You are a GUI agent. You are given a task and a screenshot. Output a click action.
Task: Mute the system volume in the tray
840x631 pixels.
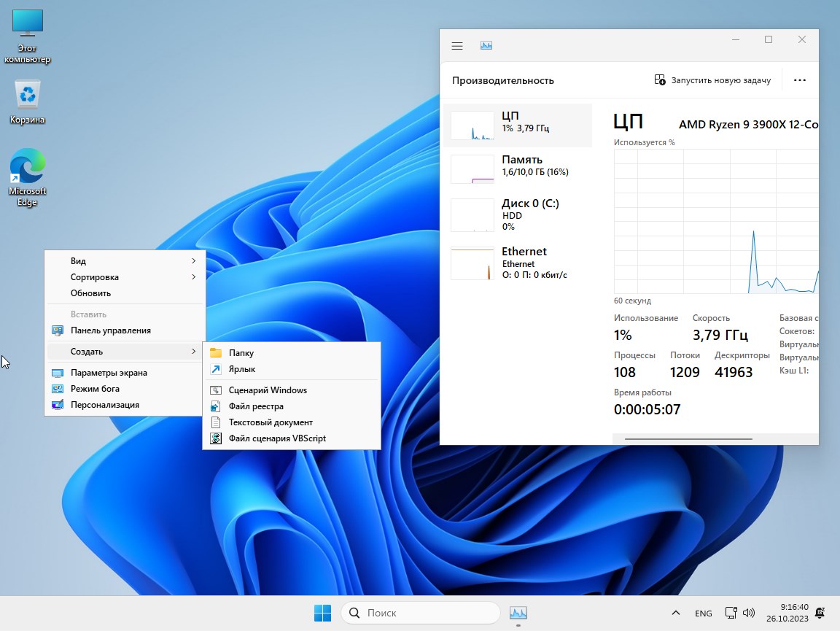(749, 613)
